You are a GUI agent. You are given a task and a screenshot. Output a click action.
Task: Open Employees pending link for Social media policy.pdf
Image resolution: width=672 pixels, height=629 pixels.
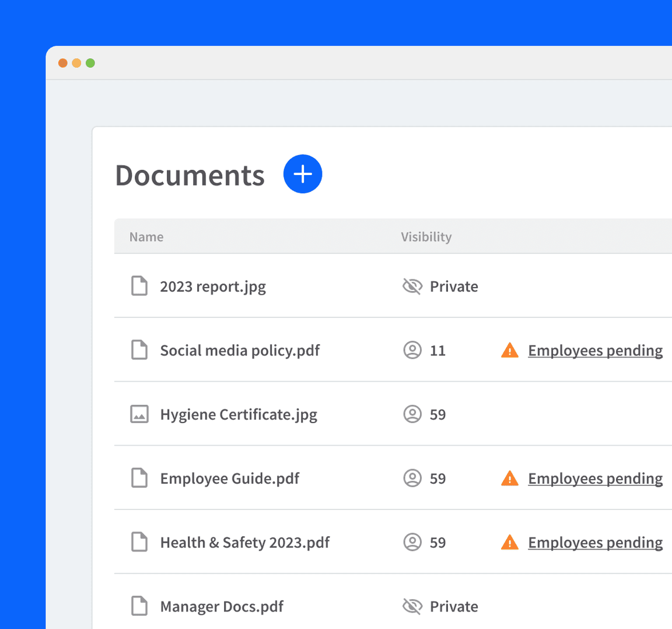pyautogui.click(x=595, y=350)
